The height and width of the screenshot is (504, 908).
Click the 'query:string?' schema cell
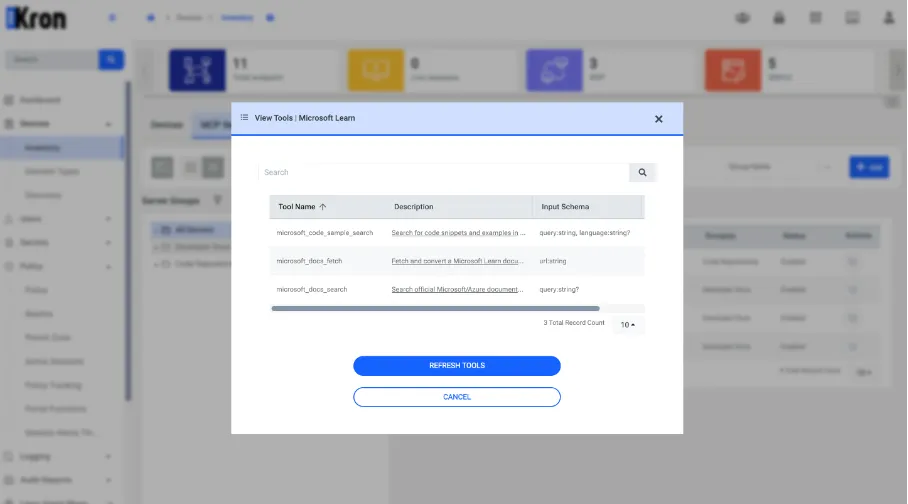coord(559,290)
